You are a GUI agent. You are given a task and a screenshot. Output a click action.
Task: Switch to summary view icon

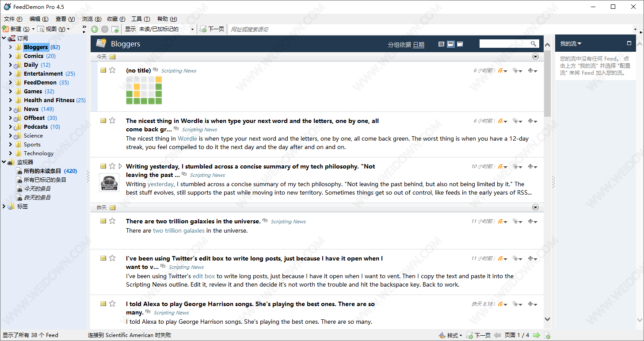[x=450, y=44]
